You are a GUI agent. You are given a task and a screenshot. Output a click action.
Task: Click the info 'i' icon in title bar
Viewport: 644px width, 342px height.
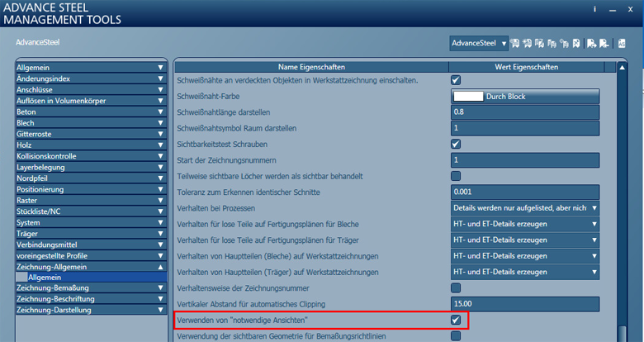pyautogui.click(x=594, y=8)
